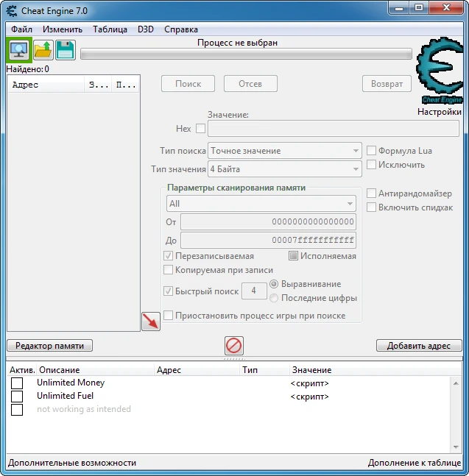Activate the Unlimited Fuel script checkbox
The width and height of the screenshot is (469, 476).
[x=17, y=396]
